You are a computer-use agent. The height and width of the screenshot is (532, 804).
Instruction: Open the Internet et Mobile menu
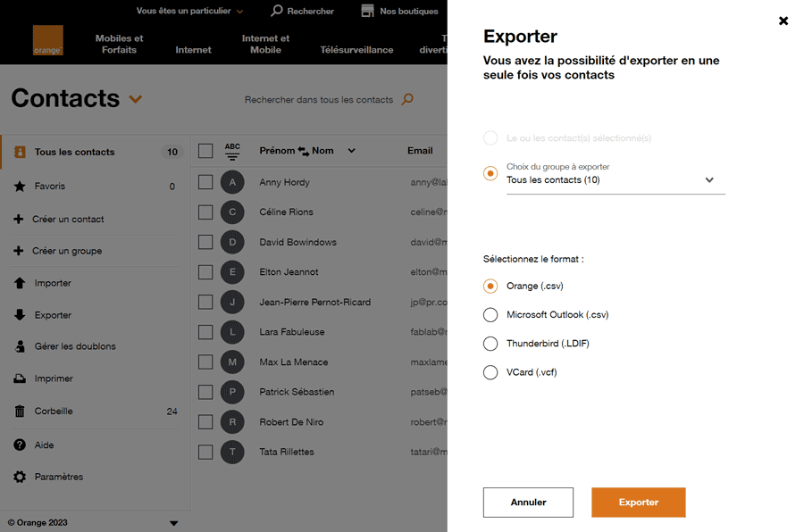[x=265, y=44]
